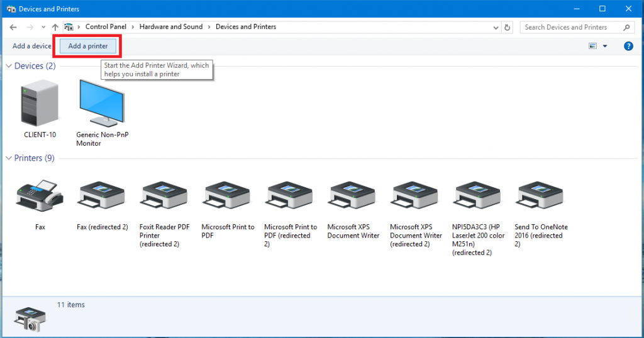Viewport: 644px width, 338px height.
Task: Collapse the Devices (2) group
Action: coord(9,65)
